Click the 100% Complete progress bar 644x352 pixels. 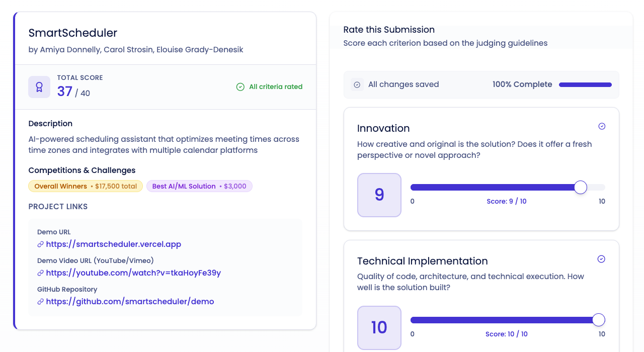(585, 84)
